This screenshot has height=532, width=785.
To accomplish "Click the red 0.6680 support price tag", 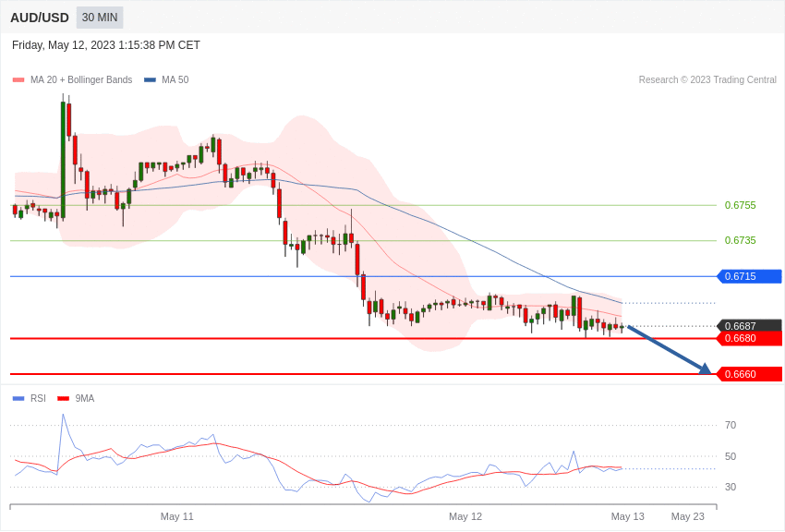I will pos(750,338).
